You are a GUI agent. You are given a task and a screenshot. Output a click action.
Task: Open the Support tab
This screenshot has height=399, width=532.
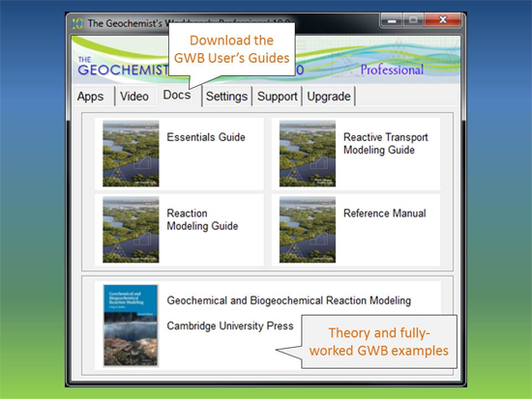278,97
